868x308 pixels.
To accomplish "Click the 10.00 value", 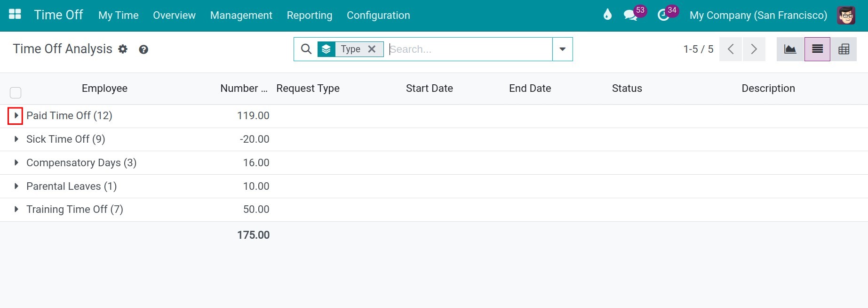I will [256, 186].
